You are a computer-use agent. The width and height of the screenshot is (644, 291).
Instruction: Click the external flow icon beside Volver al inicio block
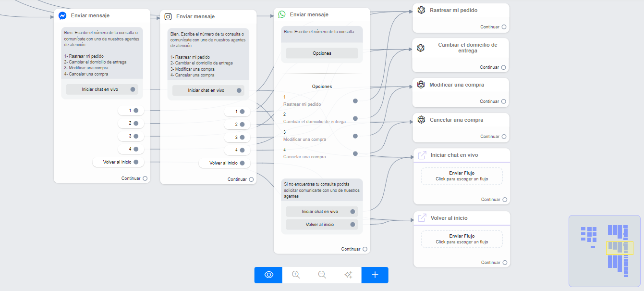pos(422,218)
